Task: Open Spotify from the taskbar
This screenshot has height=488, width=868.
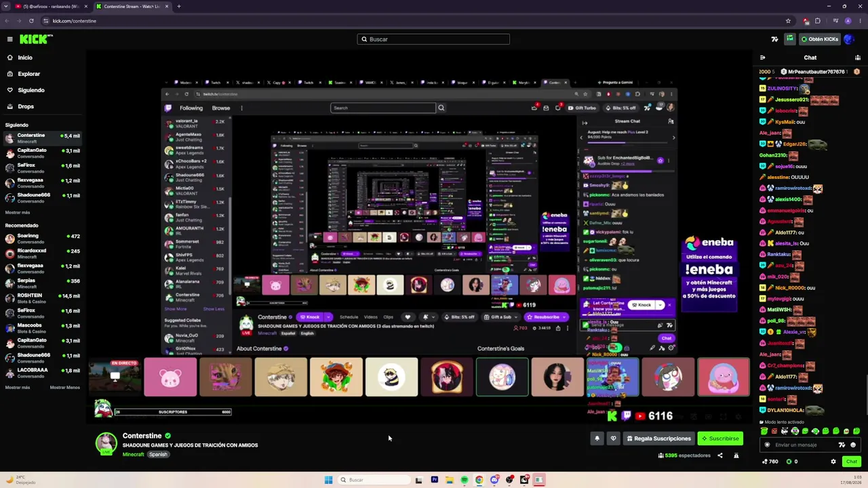Action: click(x=464, y=480)
